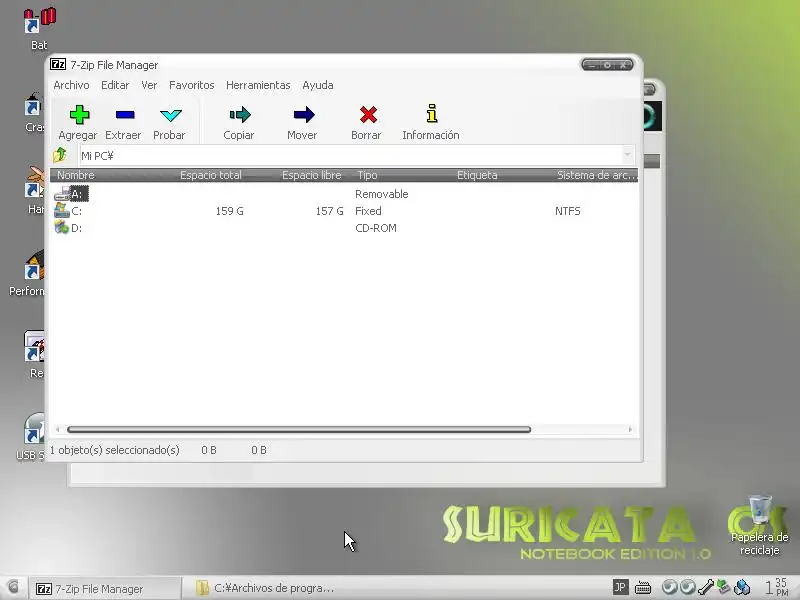Open the Favoritos menu
800x600 pixels.
coord(192,85)
